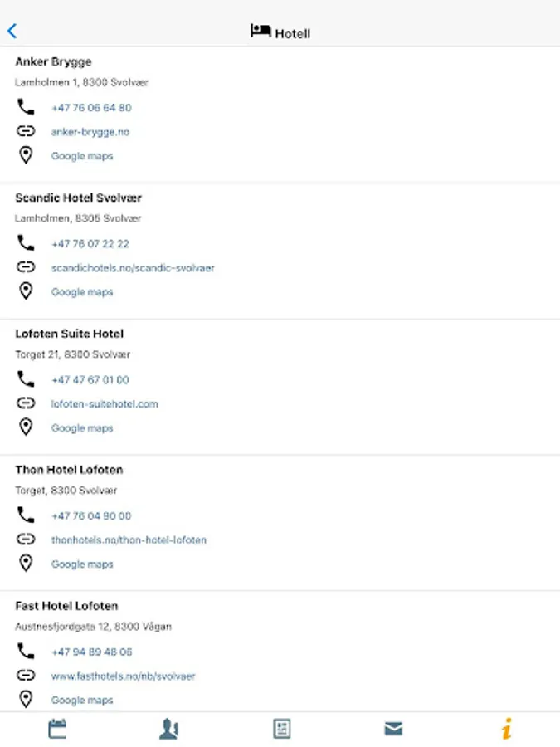Image resolution: width=560 pixels, height=747 pixels.
Task: Select the orange info tab
Action: (x=506, y=729)
